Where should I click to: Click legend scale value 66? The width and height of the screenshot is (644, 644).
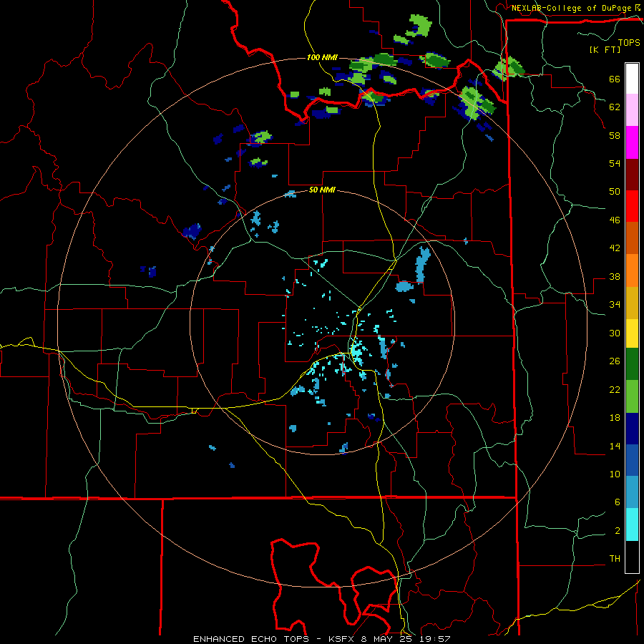click(615, 79)
